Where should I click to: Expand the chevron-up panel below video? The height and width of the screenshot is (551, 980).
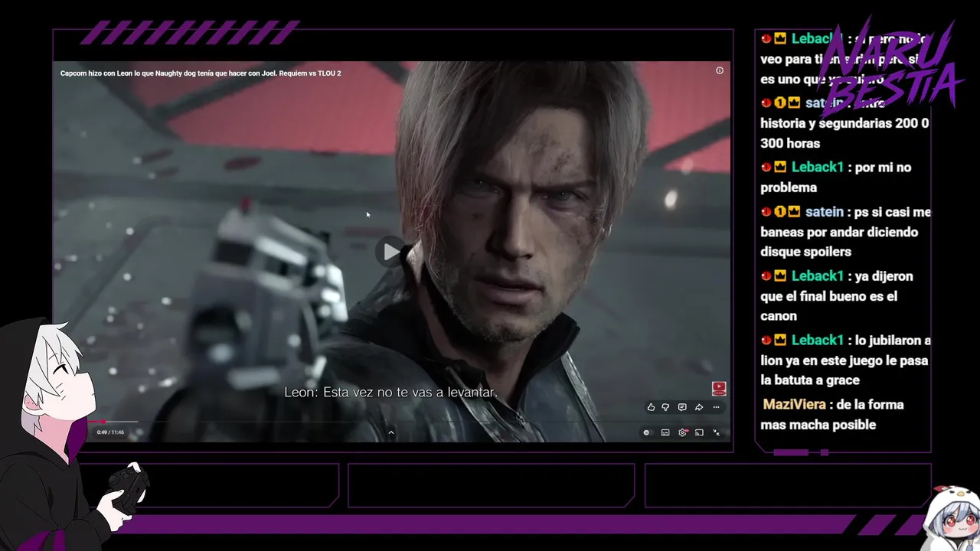[391, 432]
